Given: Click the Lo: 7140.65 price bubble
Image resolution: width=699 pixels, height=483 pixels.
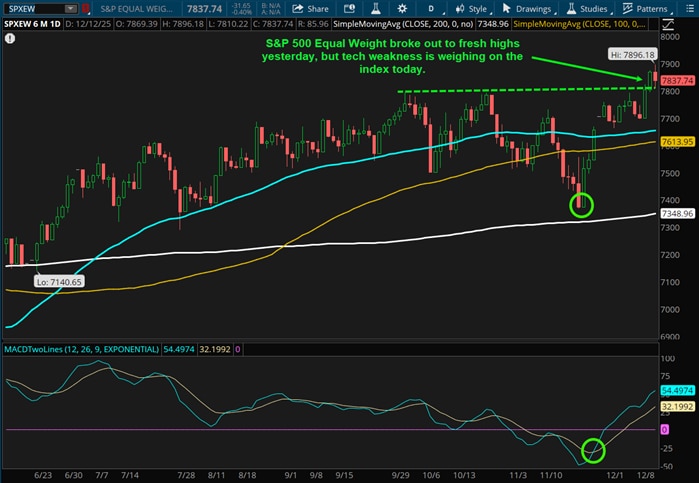Looking at the screenshot, I should click(x=59, y=281).
